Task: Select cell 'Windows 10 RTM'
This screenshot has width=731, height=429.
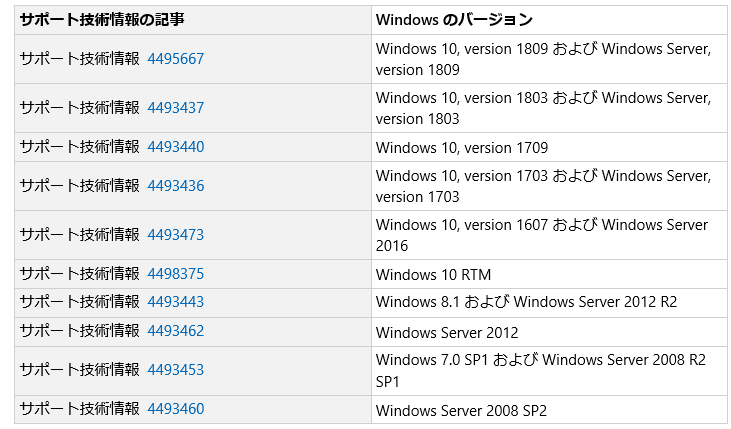Action: coord(549,274)
